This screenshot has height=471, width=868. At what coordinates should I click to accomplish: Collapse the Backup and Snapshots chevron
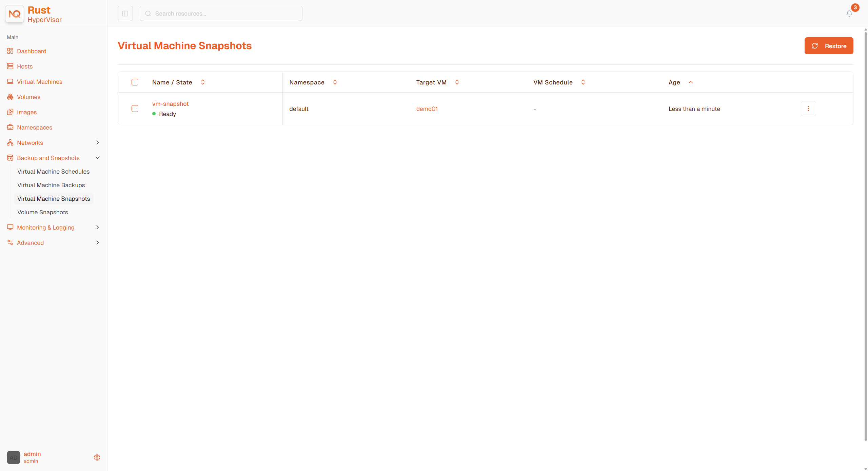coord(98,158)
